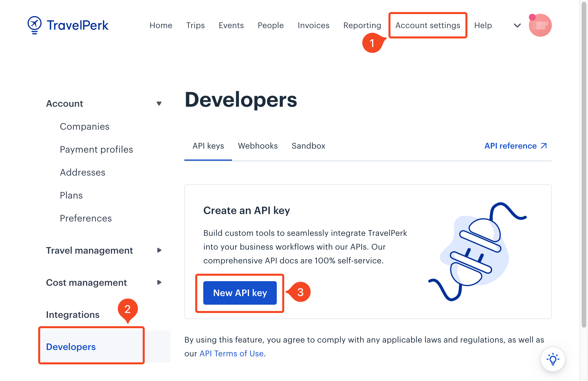Screen dimensions: 588x381
Task: Open the user avatar profile menu
Action: click(540, 25)
